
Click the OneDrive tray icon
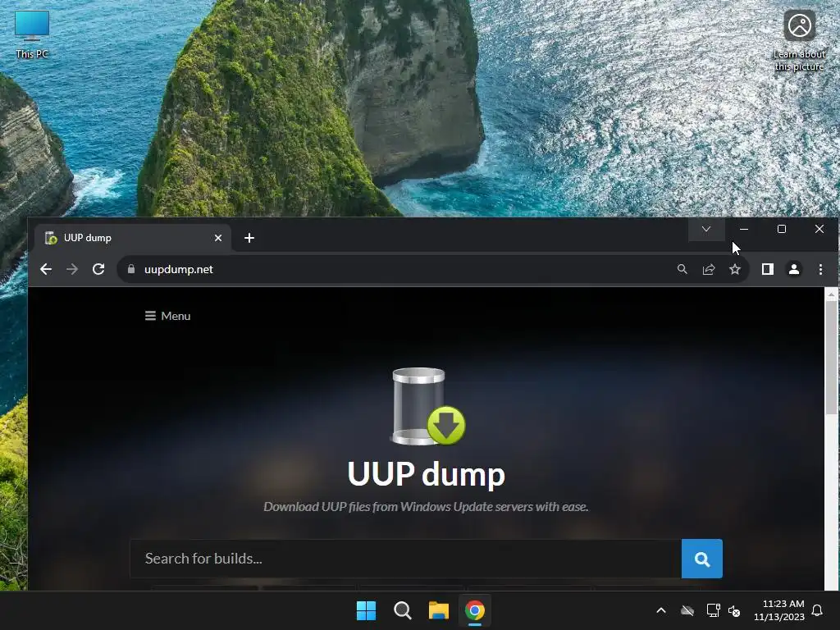[x=687, y=610]
